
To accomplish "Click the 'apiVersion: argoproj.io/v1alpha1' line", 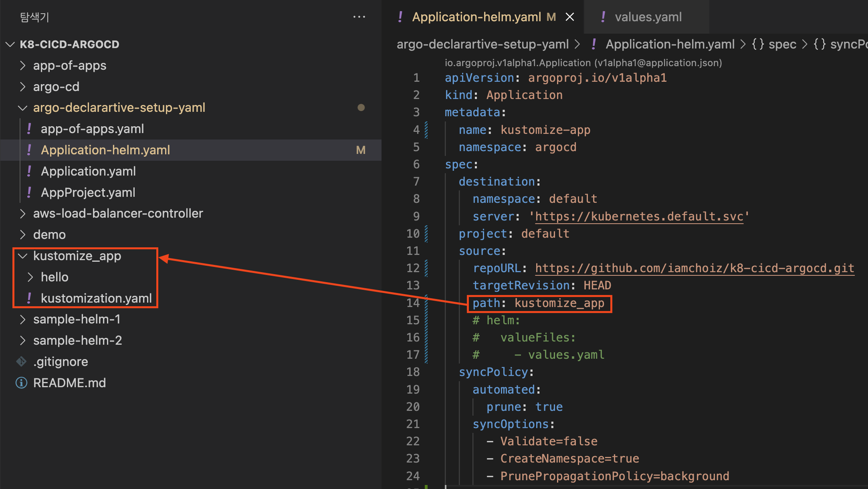I will [556, 78].
